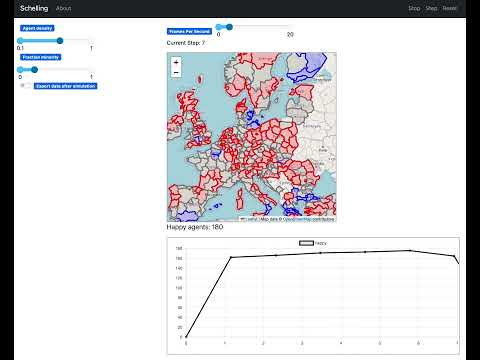The width and height of the screenshot is (480, 360).
Task: Toggle Export data after simulation switch
Action: (x=25, y=86)
